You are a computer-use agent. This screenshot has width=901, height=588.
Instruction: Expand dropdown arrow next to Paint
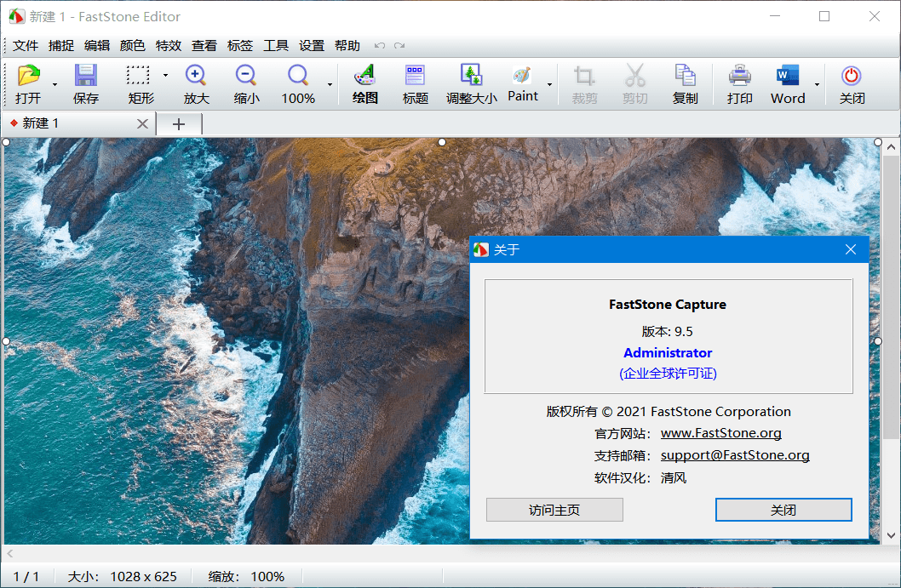tap(549, 84)
